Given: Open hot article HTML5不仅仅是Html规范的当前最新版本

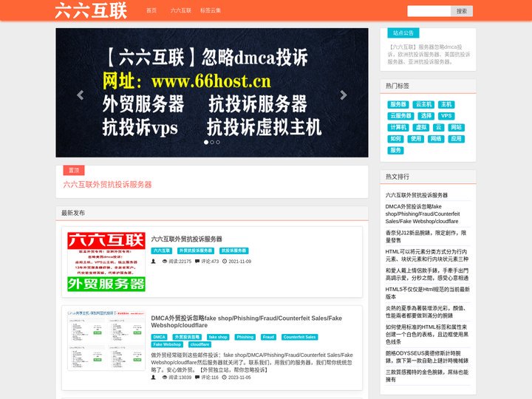Looking at the screenshot, I should pyautogui.click(x=428, y=293).
